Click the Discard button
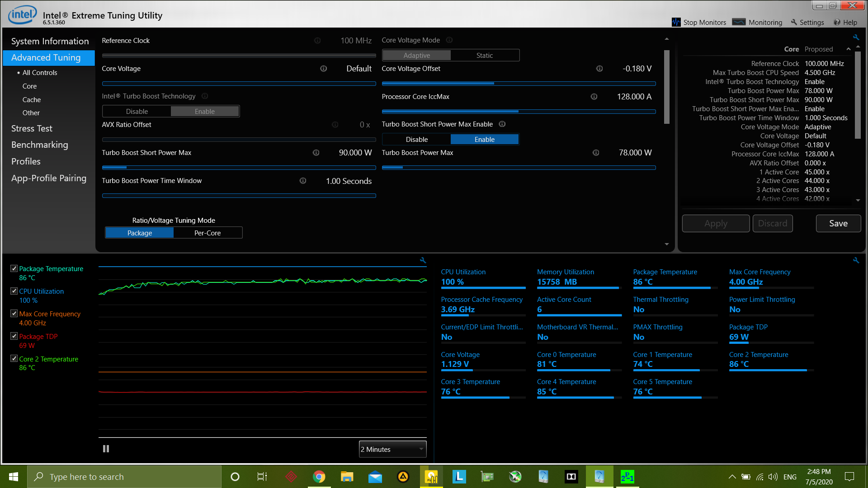This screenshot has width=868, height=488. click(x=773, y=223)
